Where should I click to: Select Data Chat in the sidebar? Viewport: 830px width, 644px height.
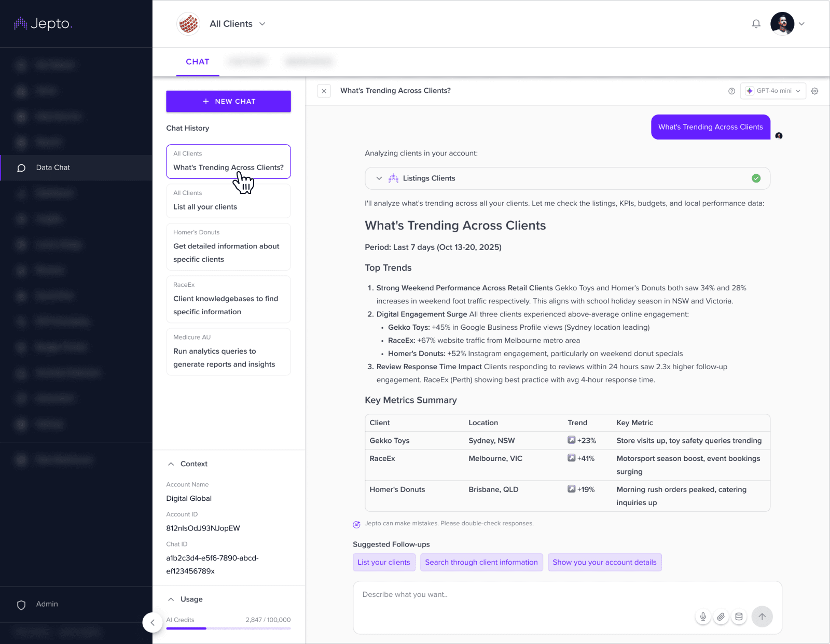pyautogui.click(x=76, y=168)
